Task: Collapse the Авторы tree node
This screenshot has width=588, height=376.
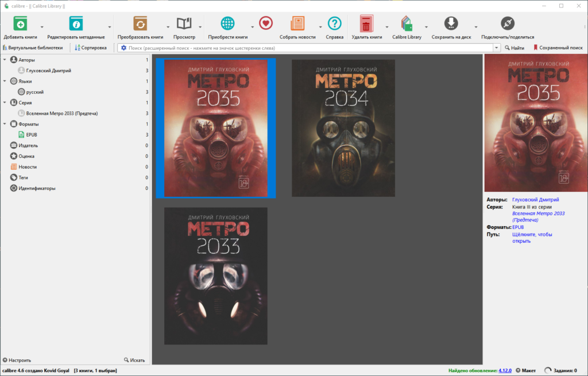Action: [x=5, y=60]
